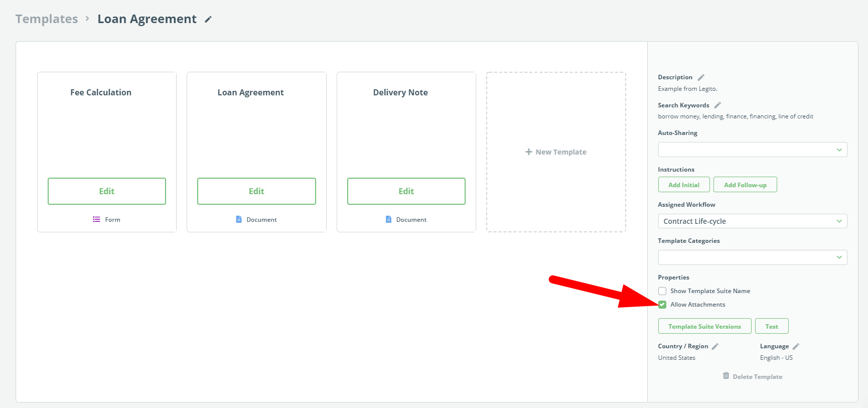This screenshot has height=408, width=868.
Task: Uncheck the Allow Attachments checkbox
Action: tap(662, 305)
